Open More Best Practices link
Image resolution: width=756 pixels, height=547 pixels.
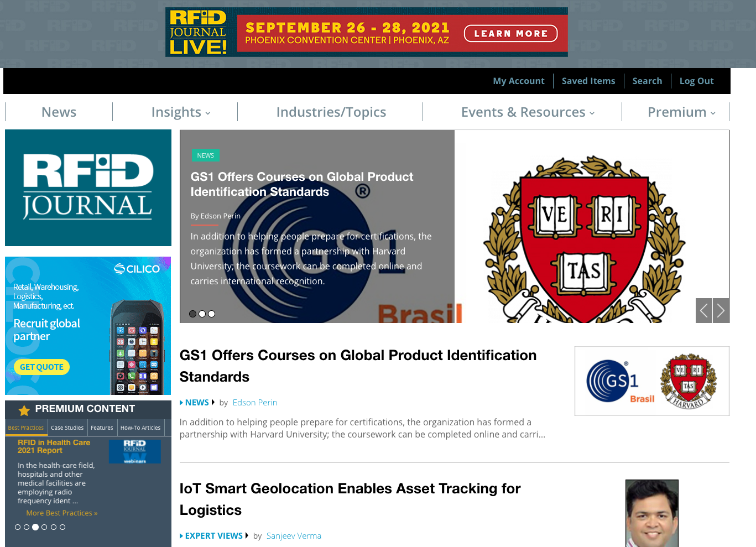coord(62,513)
